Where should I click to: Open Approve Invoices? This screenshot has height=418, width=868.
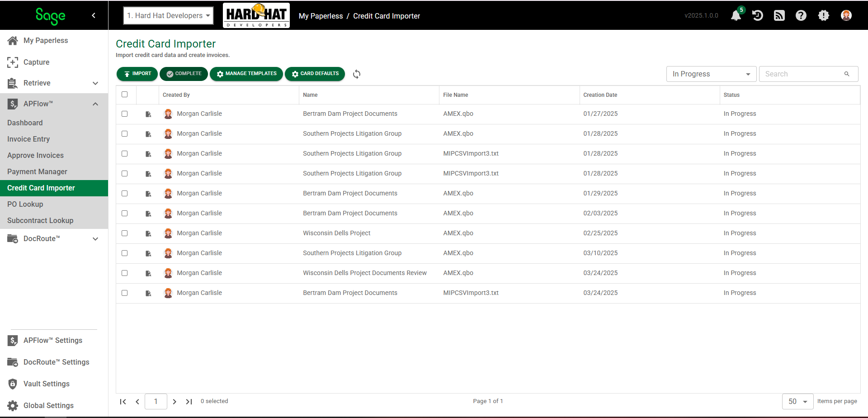point(35,156)
